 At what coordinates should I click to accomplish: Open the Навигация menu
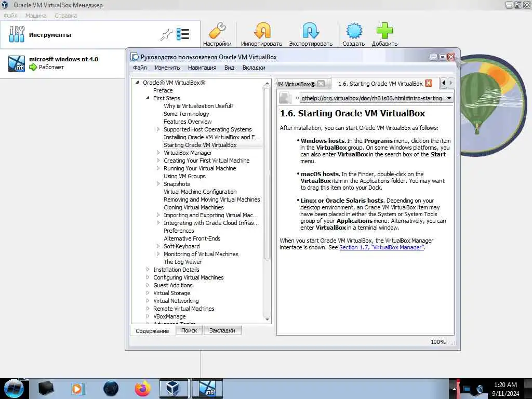pos(202,68)
